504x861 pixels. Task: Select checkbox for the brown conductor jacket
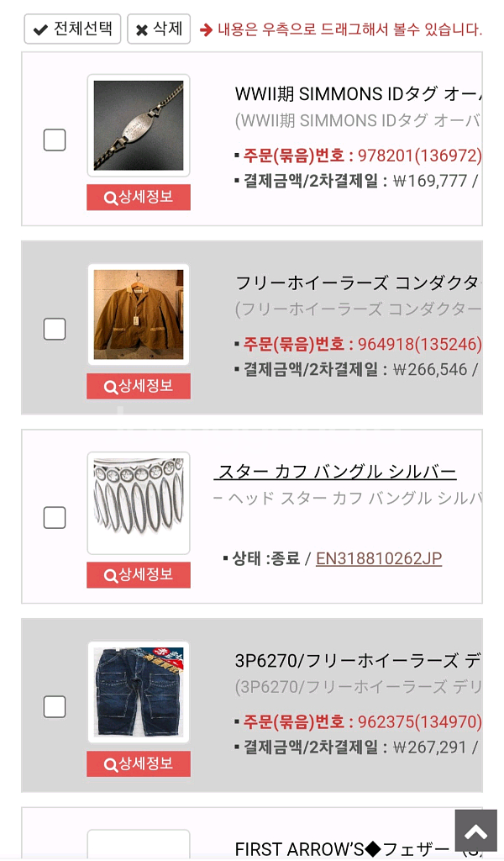click(55, 329)
